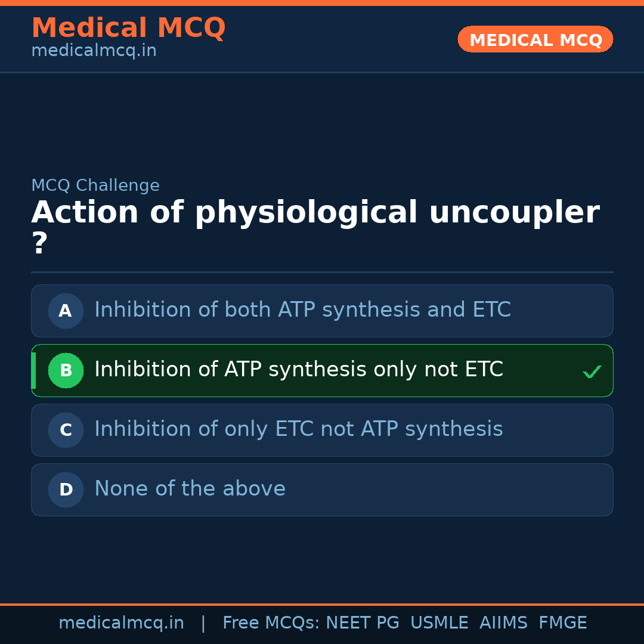The width and height of the screenshot is (644, 644).
Task: Click the green checkmark on option B
Action: pyautogui.click(x=592, y=372)
